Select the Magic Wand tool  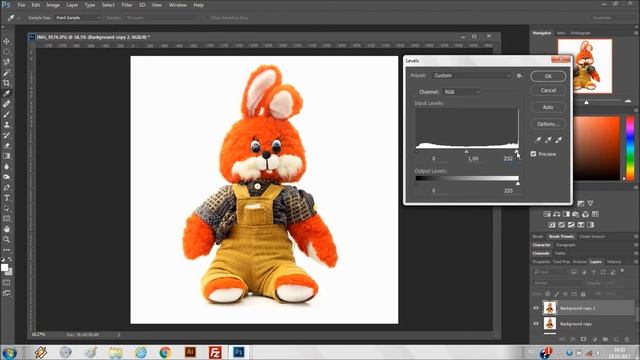[7, 73]
